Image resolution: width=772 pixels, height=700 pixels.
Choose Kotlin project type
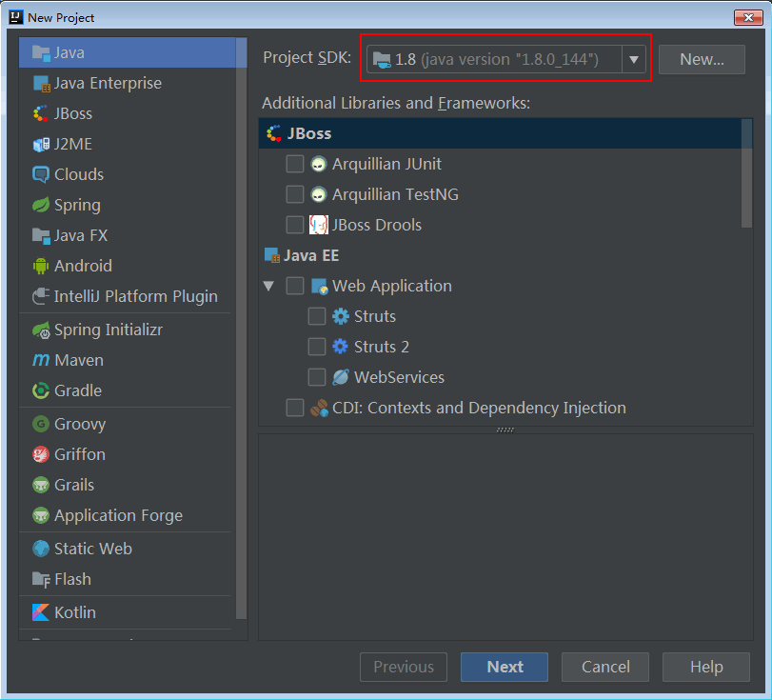(x=128, y=612)
